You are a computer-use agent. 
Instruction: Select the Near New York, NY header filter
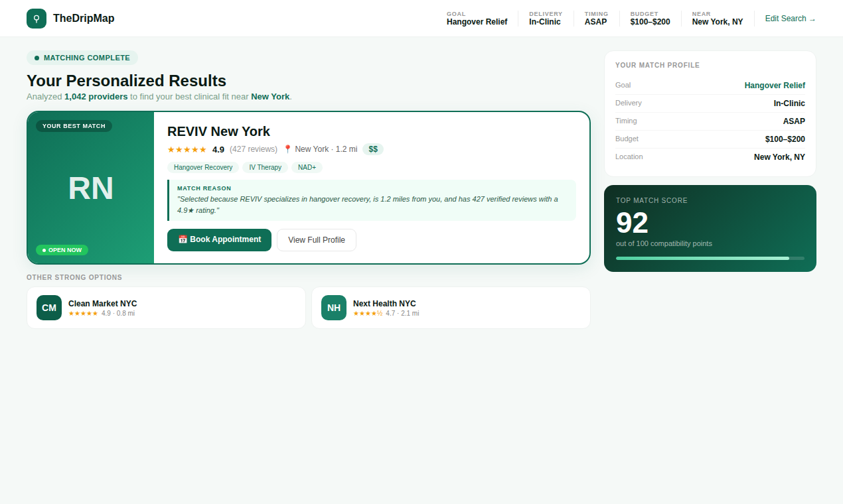tap(718, 19)
